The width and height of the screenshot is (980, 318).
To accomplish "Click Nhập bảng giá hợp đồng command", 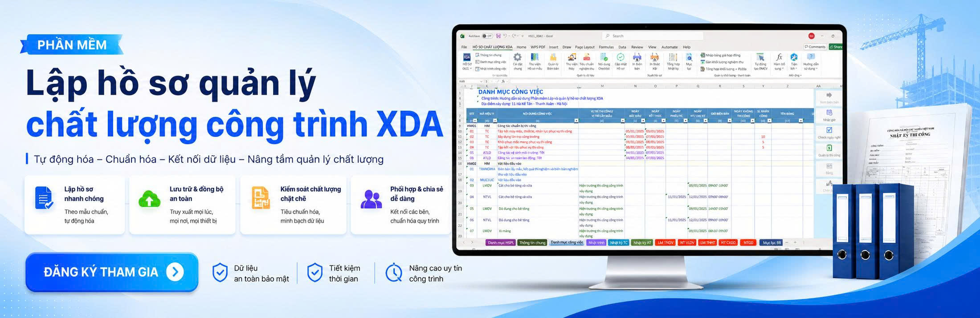I will pyautogui.click(x=721, y=56).
